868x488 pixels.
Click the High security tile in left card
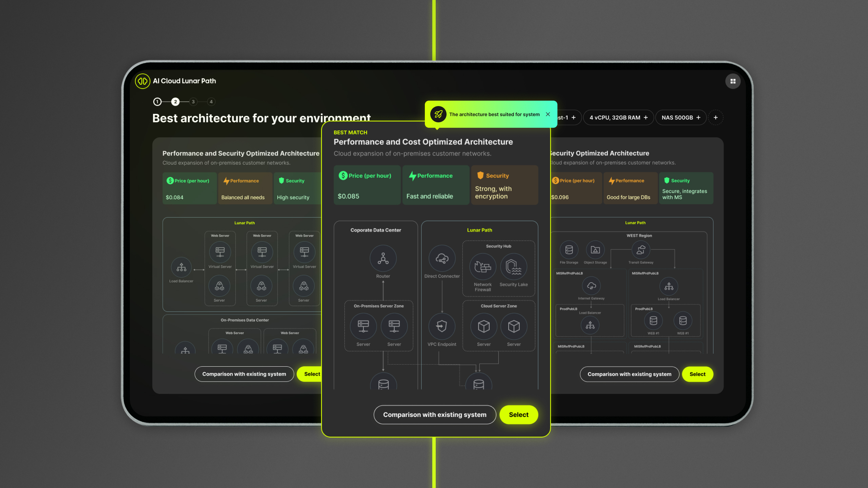[x=298, y=188]
